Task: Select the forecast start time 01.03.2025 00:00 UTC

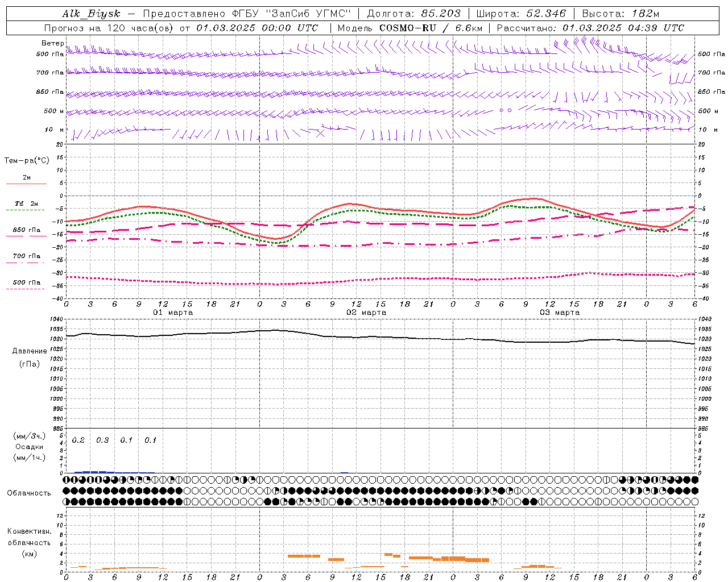Action: tap(257, 28)
